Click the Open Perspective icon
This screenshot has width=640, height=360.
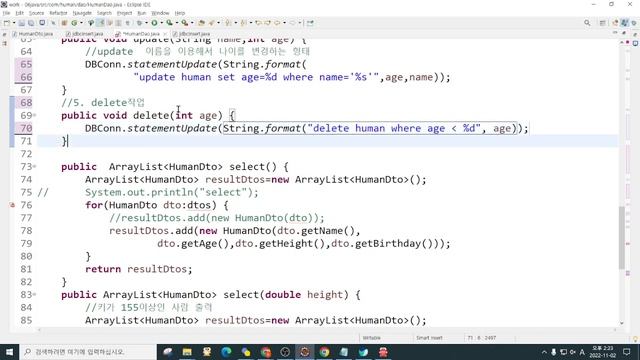tap(602, 23)
